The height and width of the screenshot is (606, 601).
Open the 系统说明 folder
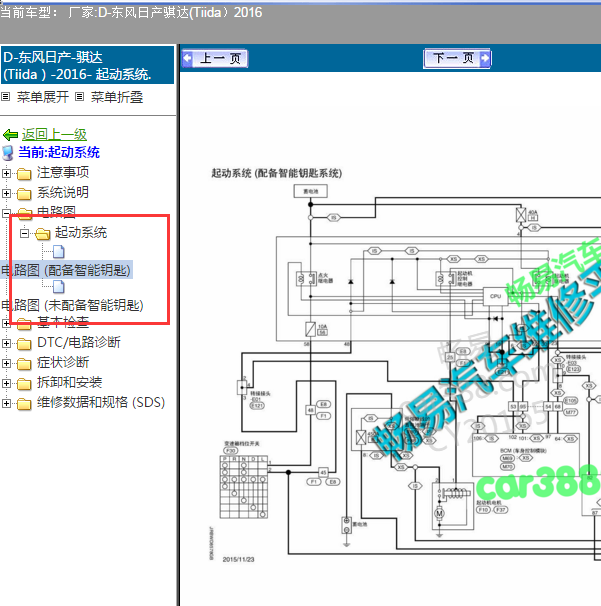63,192
